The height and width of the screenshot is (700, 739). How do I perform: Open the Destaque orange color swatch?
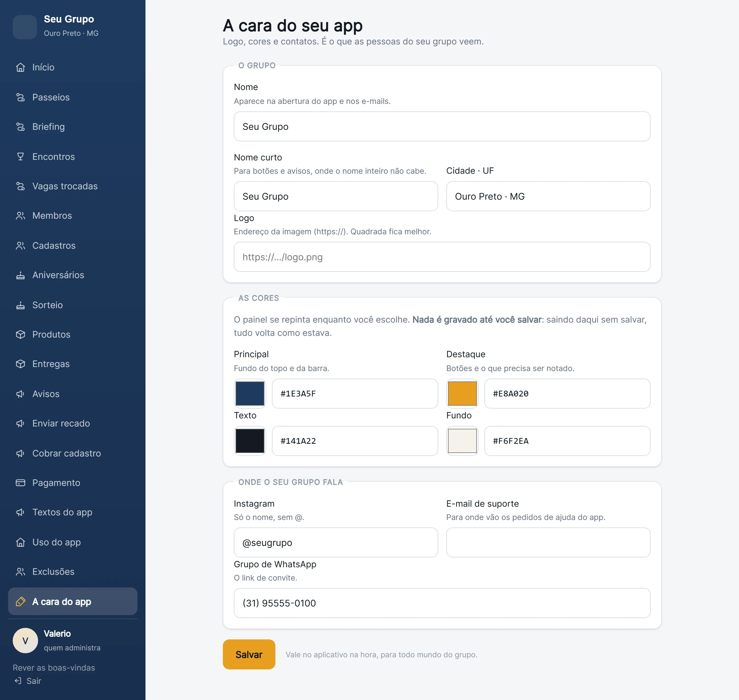point(462,394)
